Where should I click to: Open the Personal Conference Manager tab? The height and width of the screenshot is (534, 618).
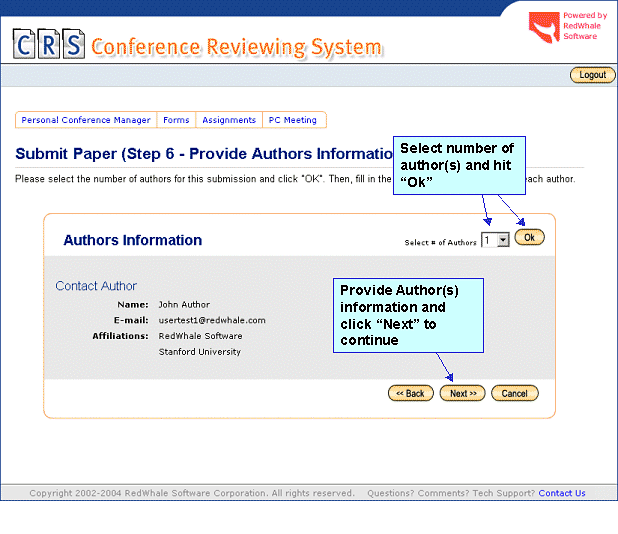tap(86, 120)
